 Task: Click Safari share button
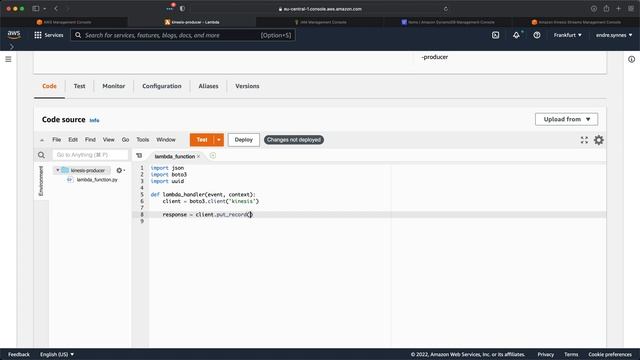(606, 9)
